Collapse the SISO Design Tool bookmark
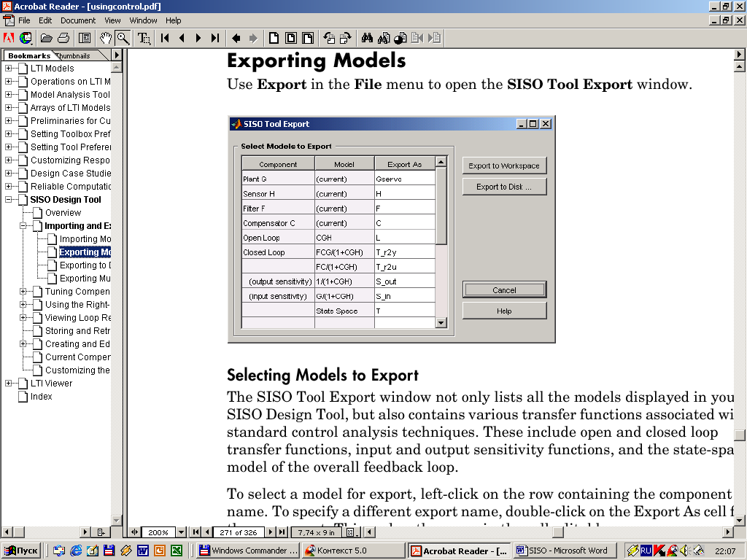Image resolution: width=747 pixels, height=560 pixels. 9,200
